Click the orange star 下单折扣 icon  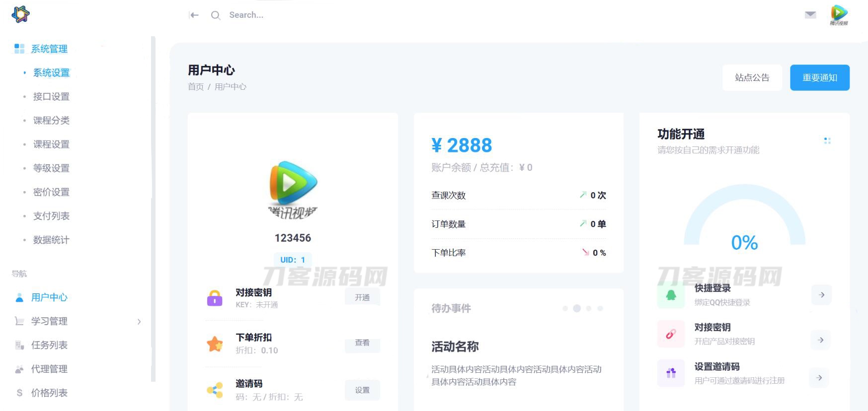pos(215,343)
